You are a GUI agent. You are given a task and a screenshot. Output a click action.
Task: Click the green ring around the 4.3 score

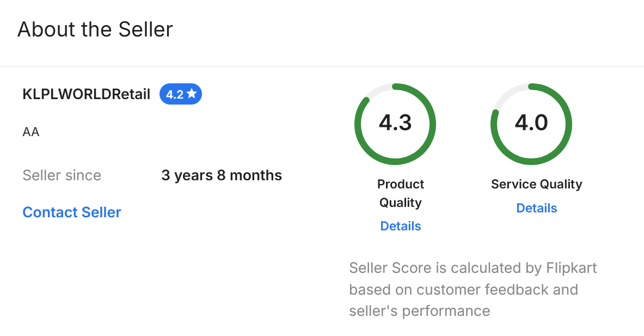click(x=356, y=125)
